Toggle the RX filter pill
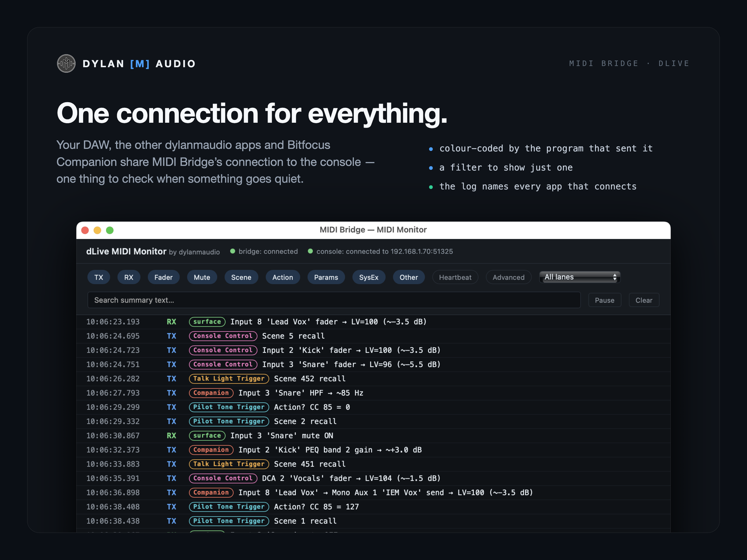This screenshot has height=560, width=747. [x=129, y=277]
